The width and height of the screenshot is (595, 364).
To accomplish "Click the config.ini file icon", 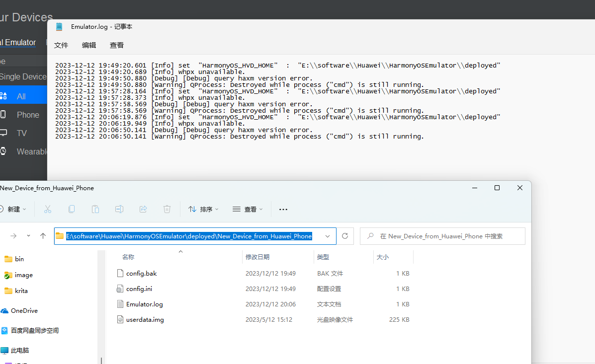I will point(120,289).
